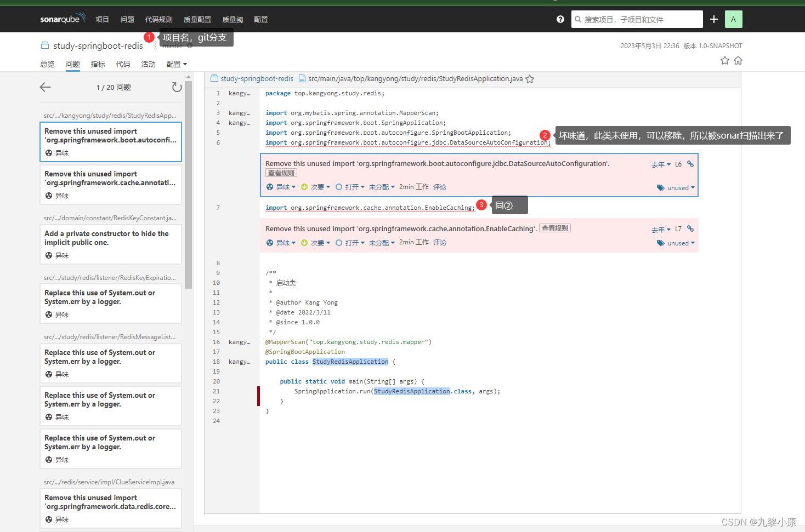Favorite the project with star icon
Screen dimensions: 805x532
point(725,60)
